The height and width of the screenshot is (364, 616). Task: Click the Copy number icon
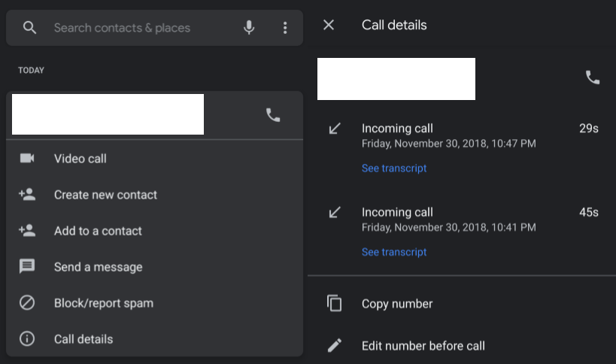coord(335,304)
